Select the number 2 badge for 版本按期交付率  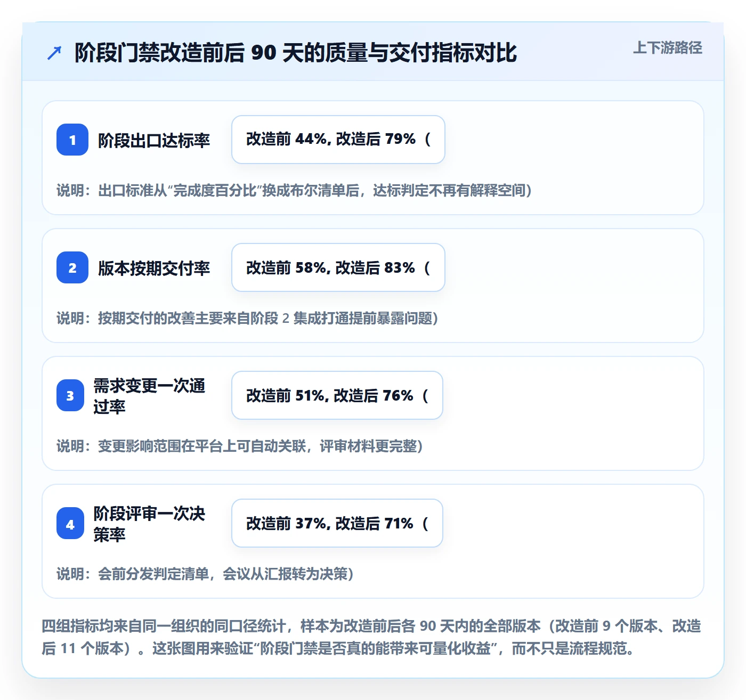pyautogui.click(x=72, y=267)
